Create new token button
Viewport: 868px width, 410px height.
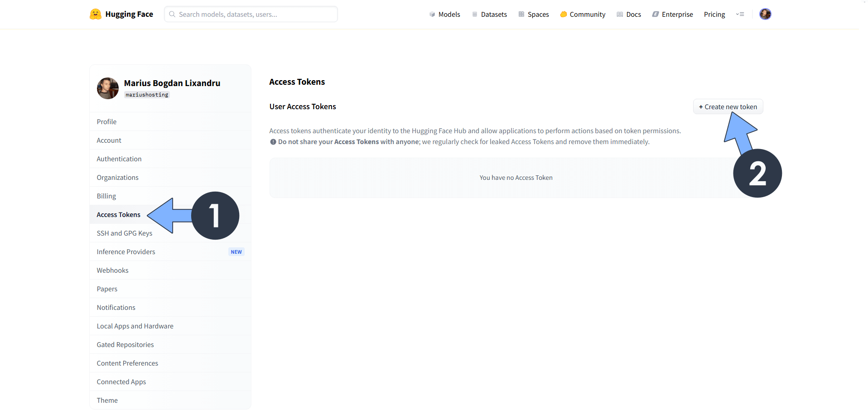click(728, 107)
